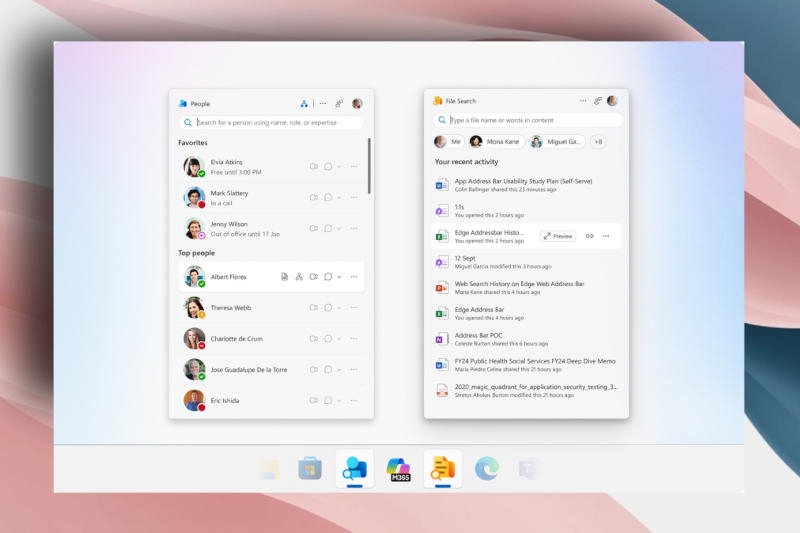Open Microsoft Edge from the taskbar

coord(486,468)
